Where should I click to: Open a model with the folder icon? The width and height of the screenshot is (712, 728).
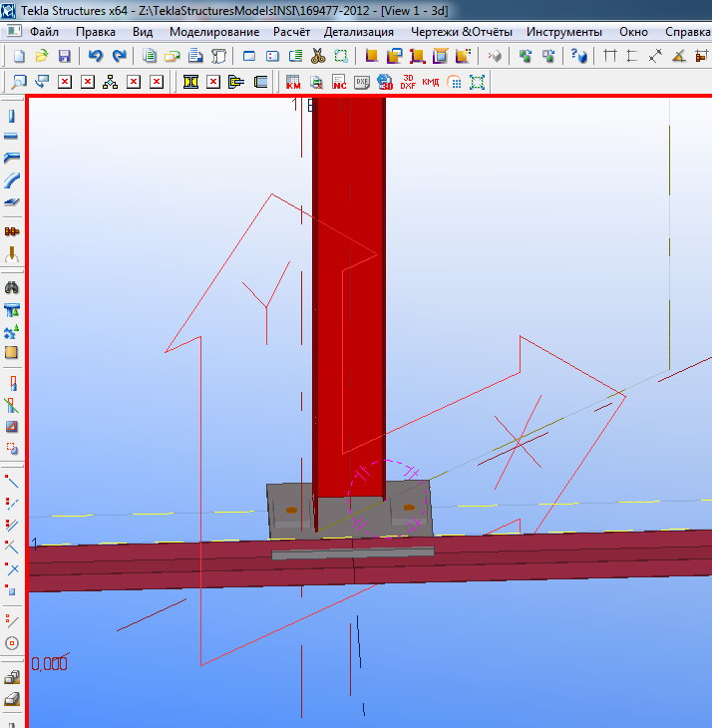tap(41, 56)
